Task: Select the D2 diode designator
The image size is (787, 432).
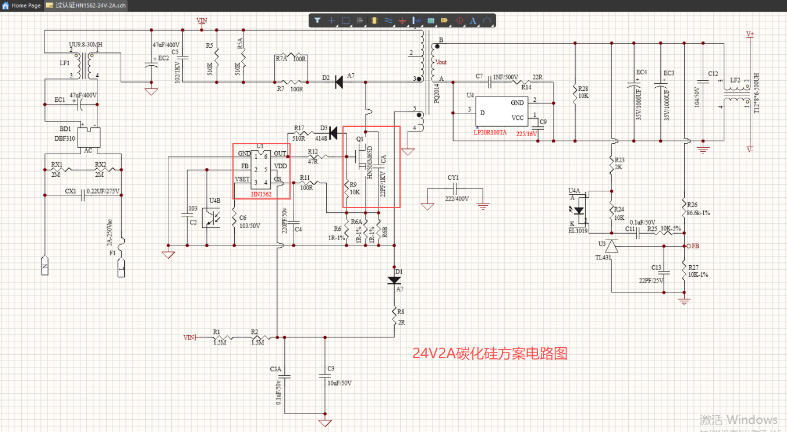Action: [326, 78]
